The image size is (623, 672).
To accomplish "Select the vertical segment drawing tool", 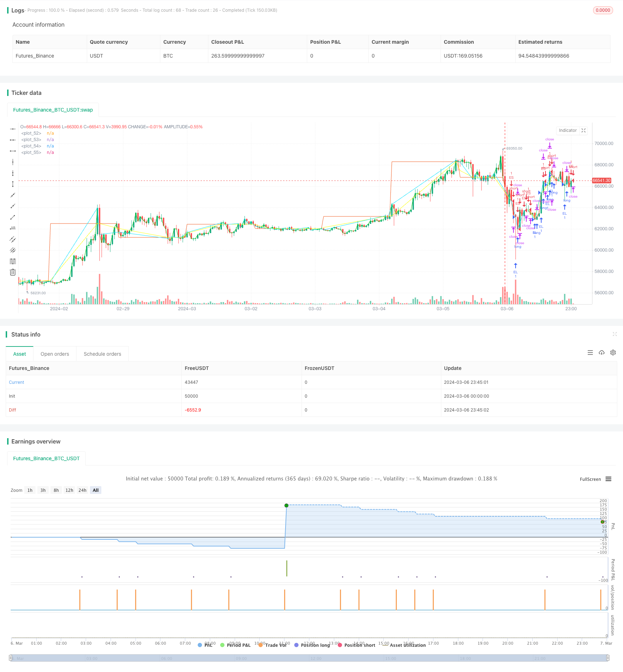I will [x=13, y=184].
